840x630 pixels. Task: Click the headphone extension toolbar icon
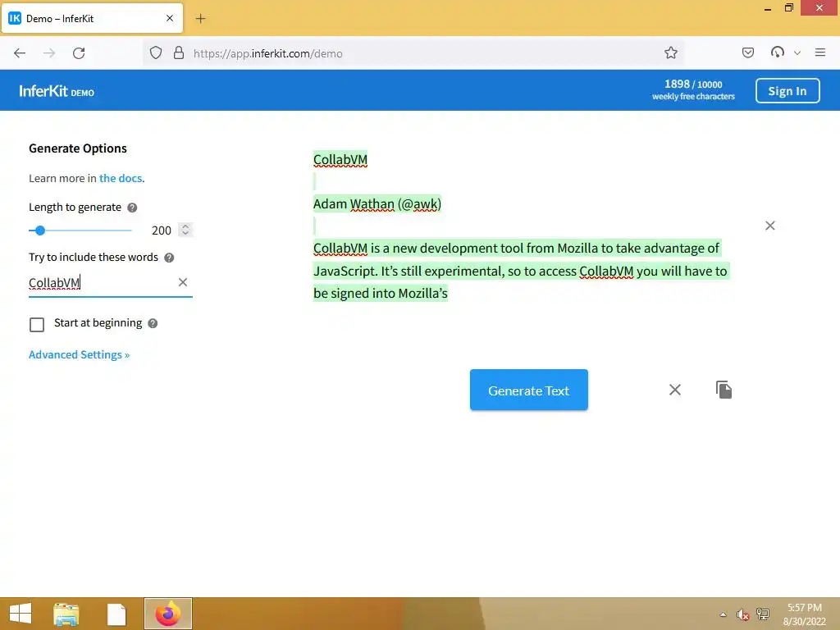pos(778,52)
